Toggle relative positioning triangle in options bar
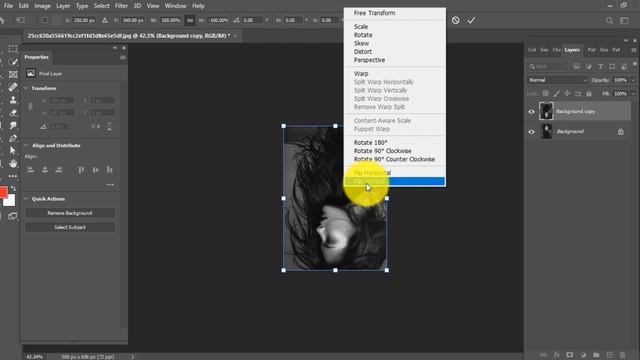This screenshot has height=360, width=640. coord(105,20)
